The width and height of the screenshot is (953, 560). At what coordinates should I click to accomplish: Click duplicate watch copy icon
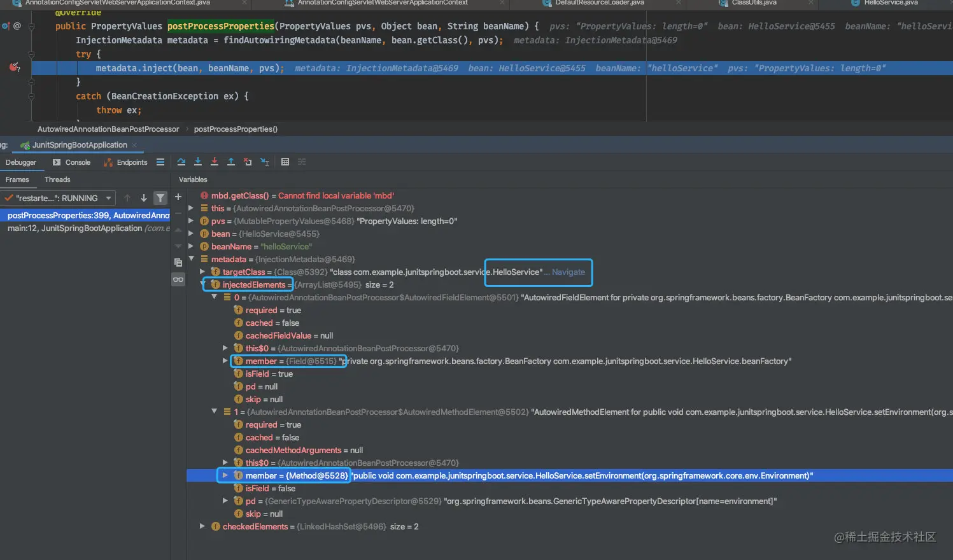178,262
